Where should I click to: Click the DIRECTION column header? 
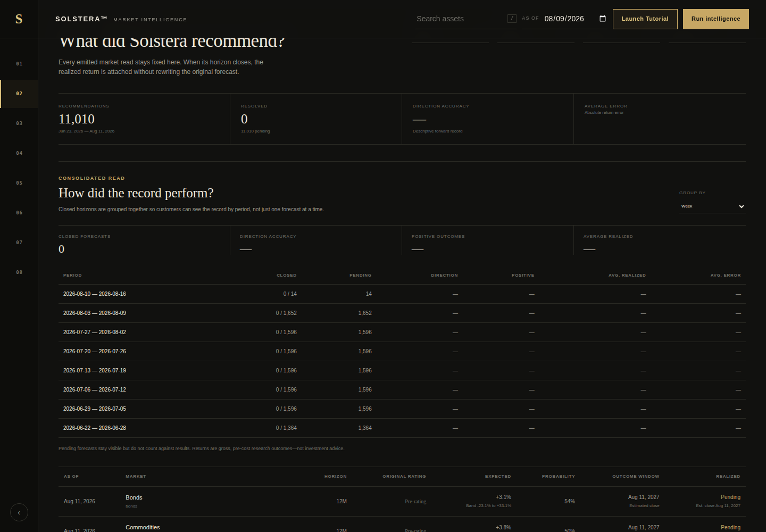[444, 276]
